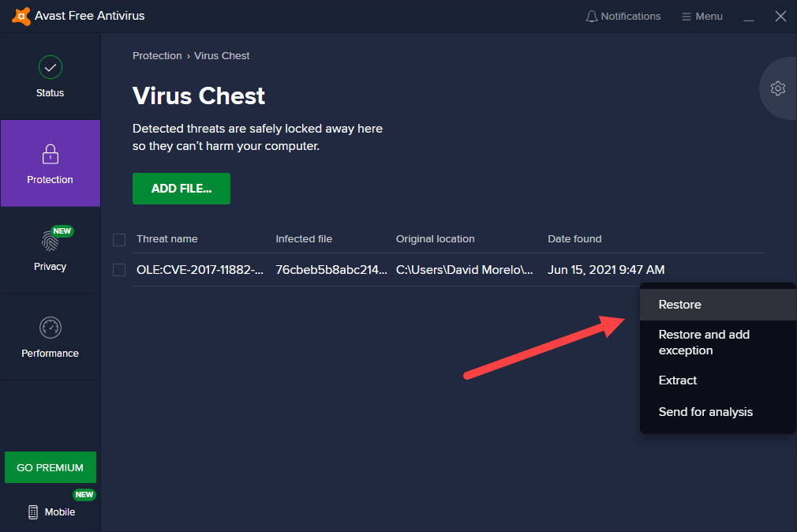Screen dimensions: 797x532
Task: Click the Menu label text
Action: click(x=709, y=17)
